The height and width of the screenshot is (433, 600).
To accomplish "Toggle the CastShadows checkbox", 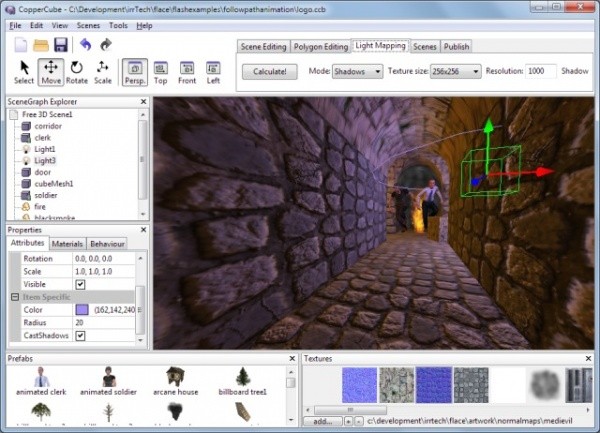I will coord(80,335).
